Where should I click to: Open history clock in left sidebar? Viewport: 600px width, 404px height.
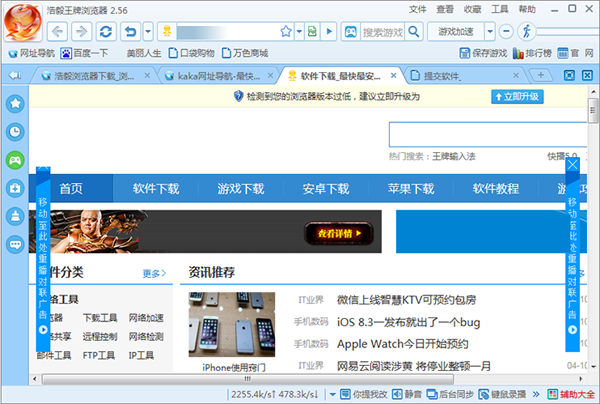(15, 132)
